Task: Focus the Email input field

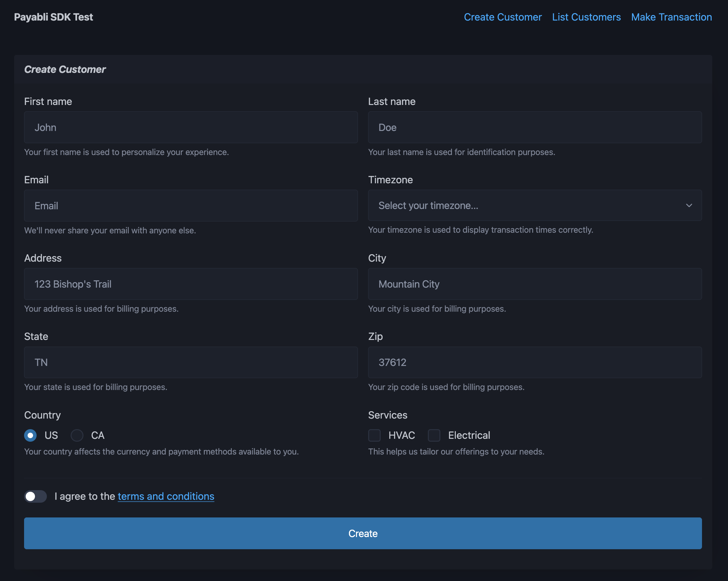Action: pos(191,205)
